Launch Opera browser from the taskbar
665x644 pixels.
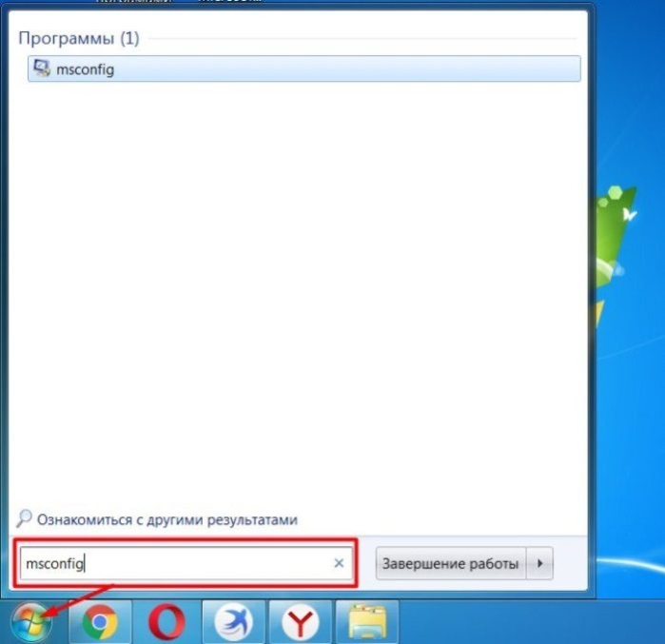[x=166, y=622]
